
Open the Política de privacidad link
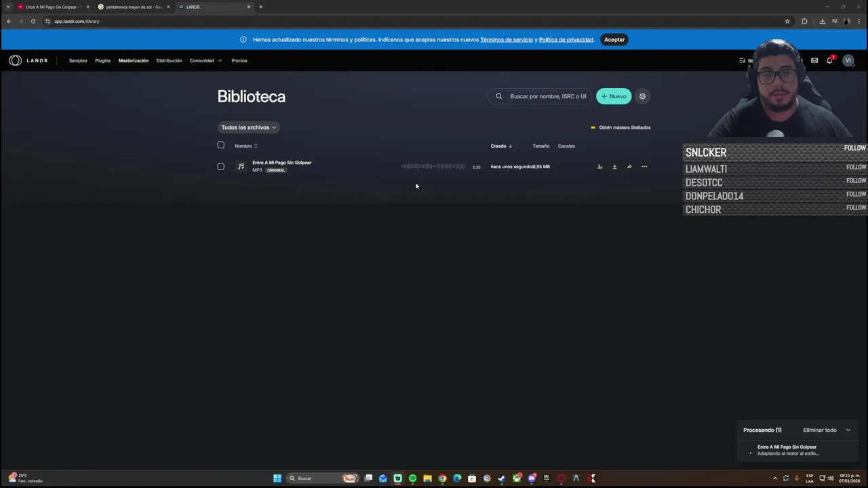click(x=566, y=39)
